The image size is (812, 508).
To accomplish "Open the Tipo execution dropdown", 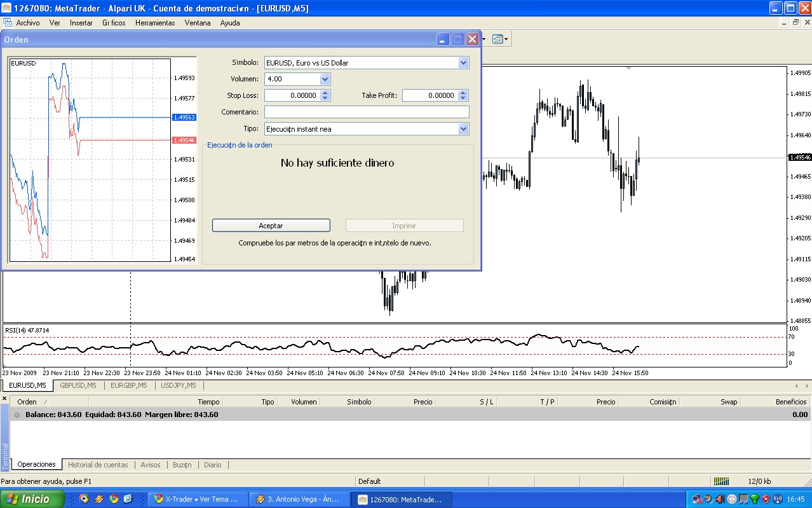I will tap(463, 129).
